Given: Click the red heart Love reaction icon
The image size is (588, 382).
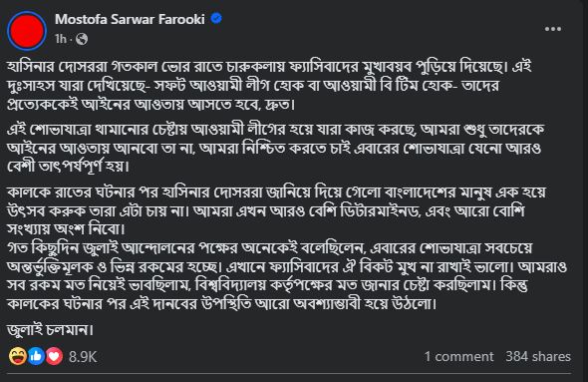Looking at the screenshot, I should click(54, 356).
